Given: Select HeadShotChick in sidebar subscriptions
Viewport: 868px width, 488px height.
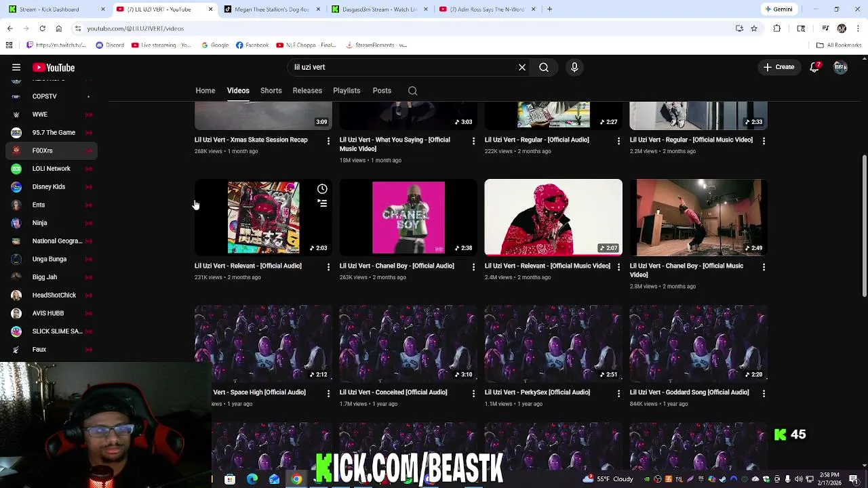Looking at the screenshot, I should pyautogui.click(x=52, y=296).
